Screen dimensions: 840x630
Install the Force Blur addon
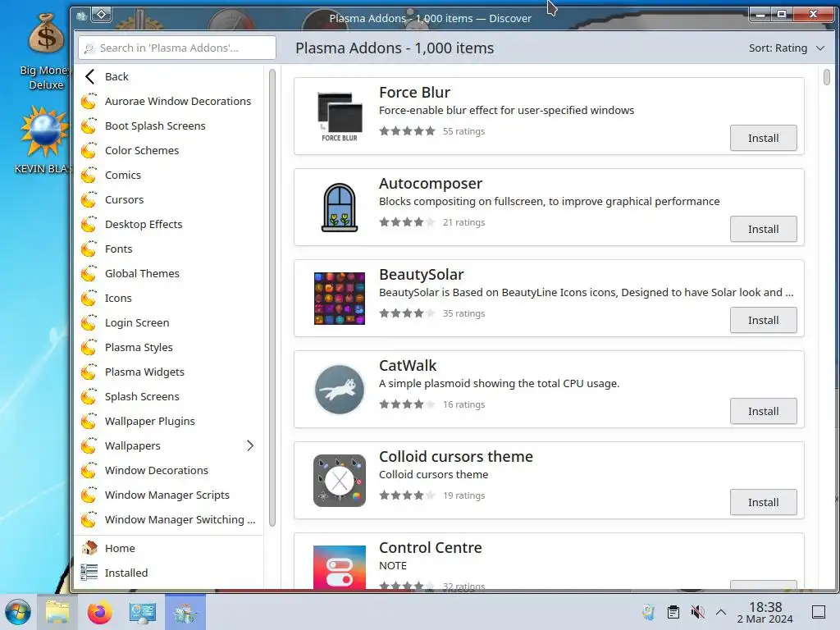[763, 138]
